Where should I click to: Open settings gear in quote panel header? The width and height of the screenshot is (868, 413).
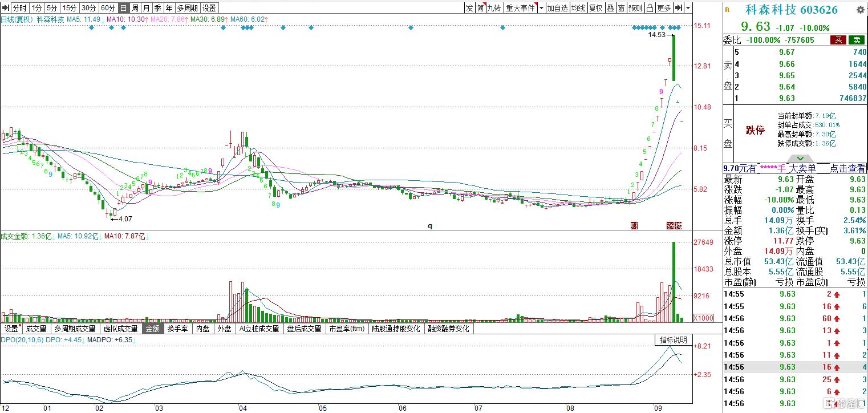[860, 10]
